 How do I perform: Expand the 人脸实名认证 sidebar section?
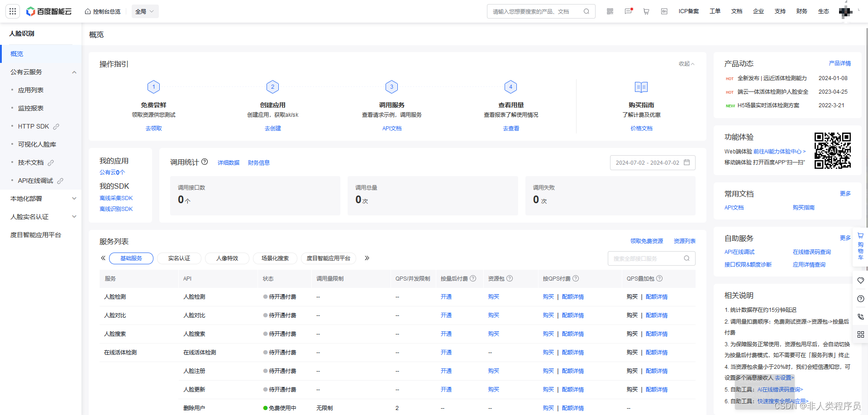pyautogui.click(x=74, y=217)
